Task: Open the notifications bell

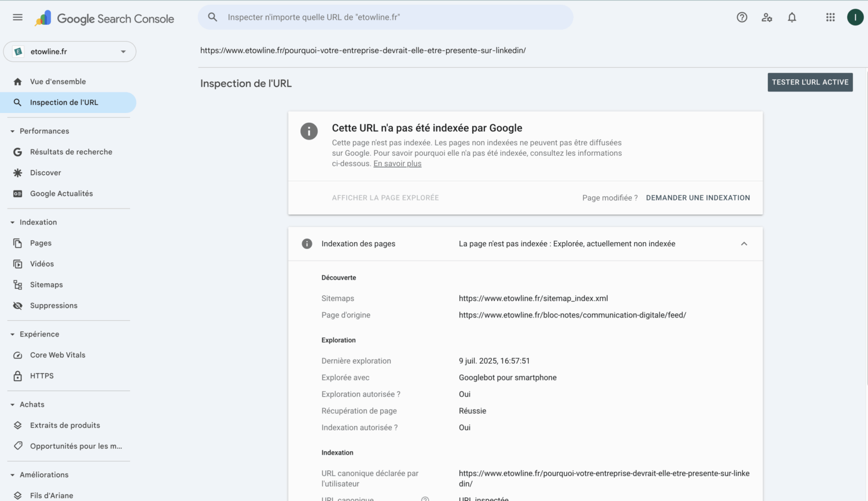Action: point(792,17)
